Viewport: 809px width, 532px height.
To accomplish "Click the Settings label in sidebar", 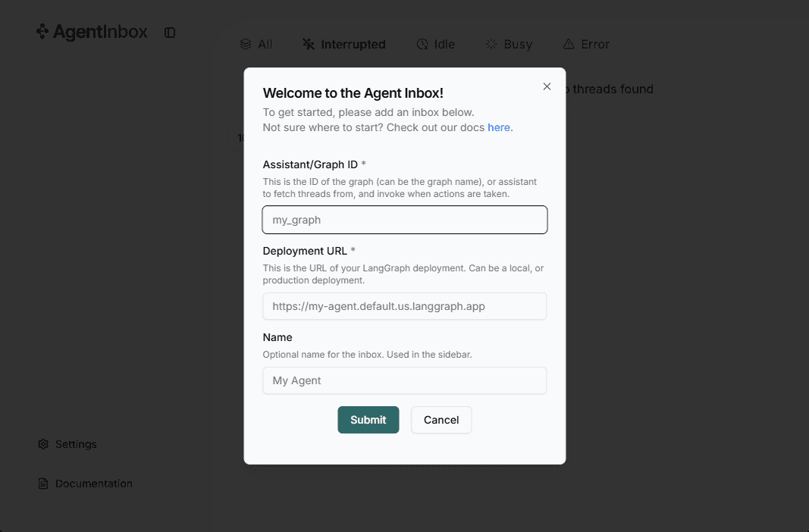I will pos(76,444).
